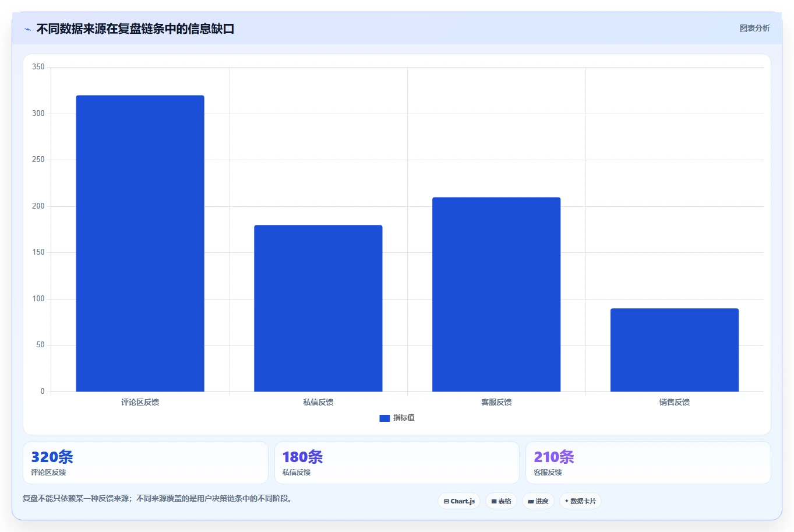Open the 210条 客服反馈 data card
This screenshot has width=794, height=532.
648,463
